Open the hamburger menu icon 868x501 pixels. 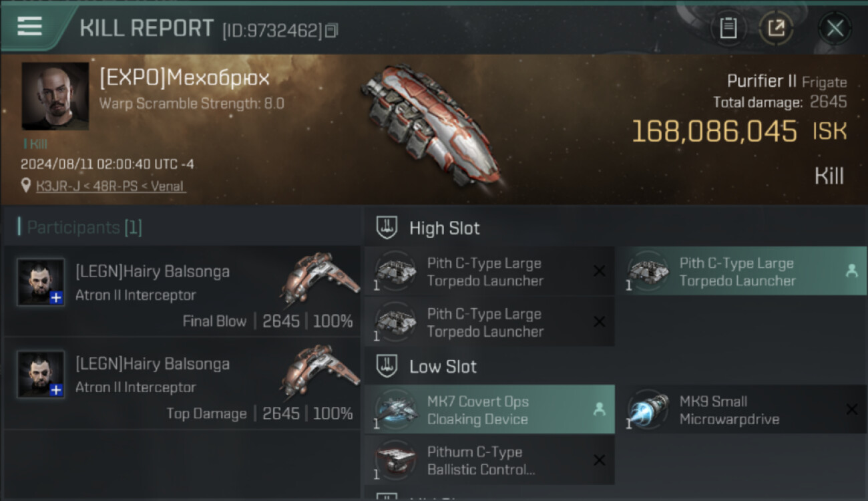pyautogui.click(x=29, y=26)
